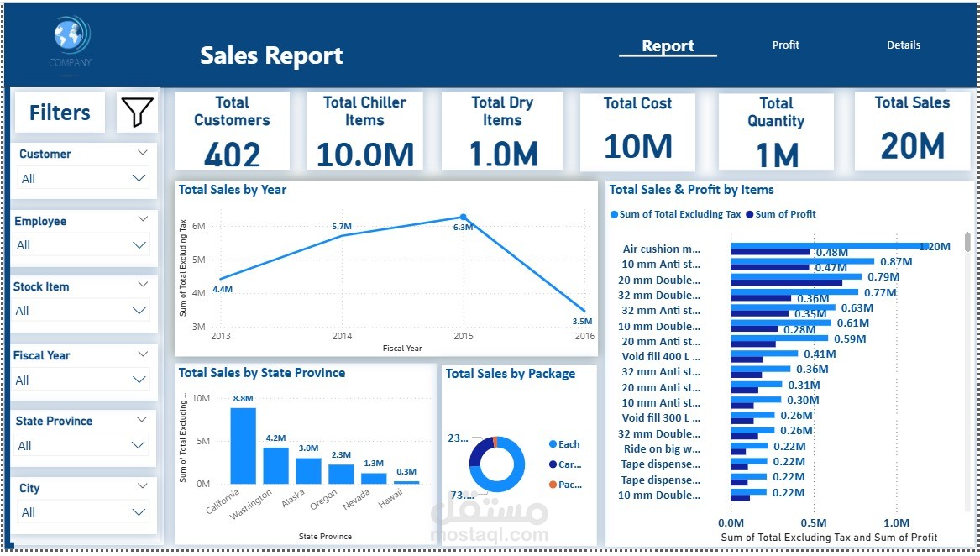The image size is (980, 556).
Task: Select the Total Chiller Items card
Action: [364, 131]
